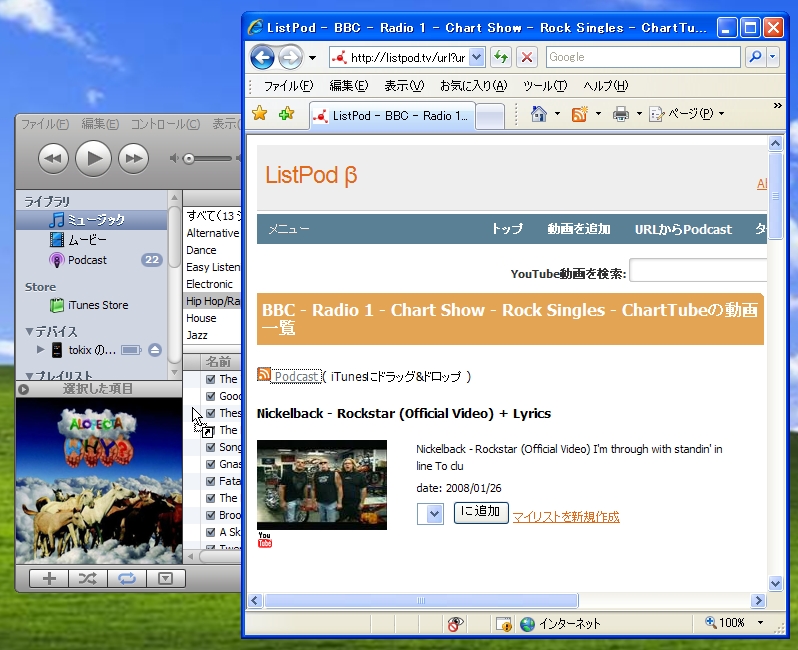Click the Home toolbar icon
Screen dimensions: 798x650
538,114
